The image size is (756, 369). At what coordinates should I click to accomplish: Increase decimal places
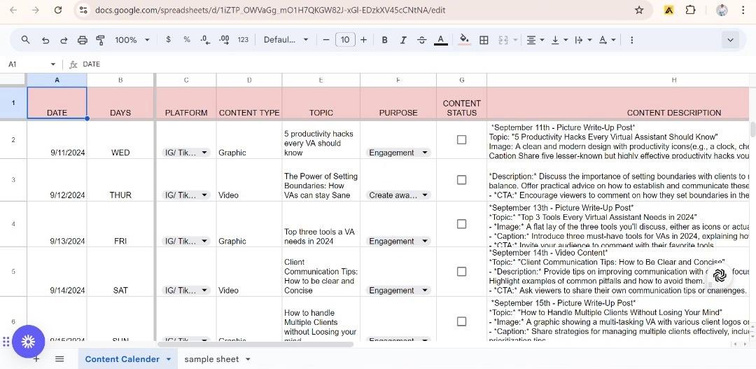(224, 40)
